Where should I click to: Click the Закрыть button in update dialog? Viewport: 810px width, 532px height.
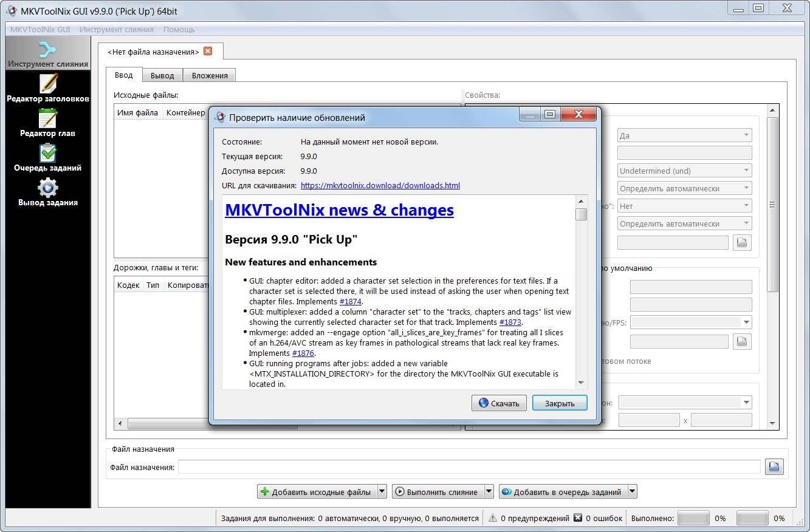pos(560,403)
